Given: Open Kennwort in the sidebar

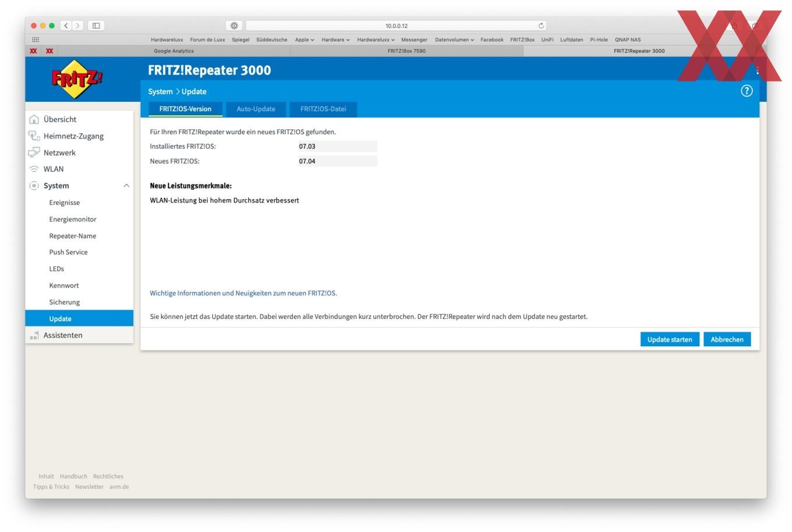Looking at the screenshot, I should pyautogui.click(x=64, y=285).
